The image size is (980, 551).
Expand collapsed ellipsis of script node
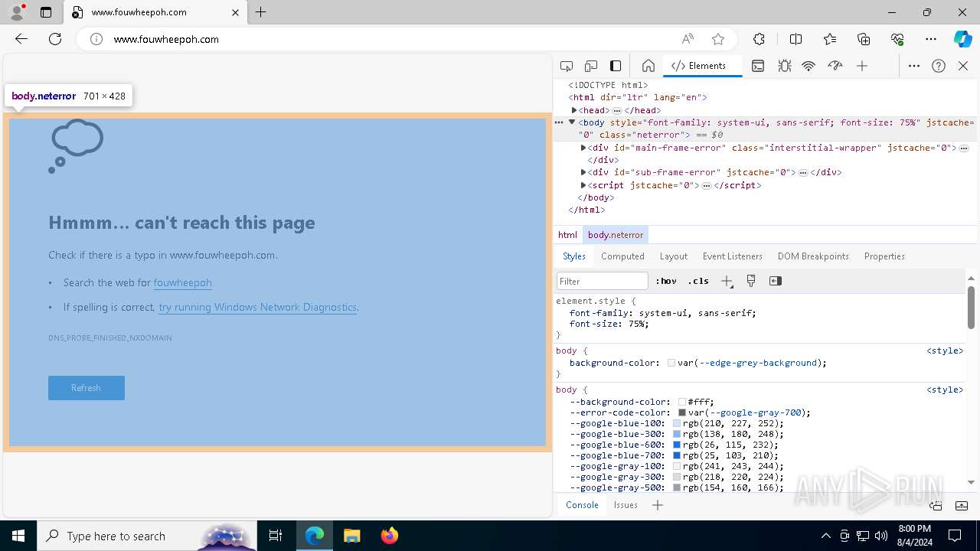point(707,186)
